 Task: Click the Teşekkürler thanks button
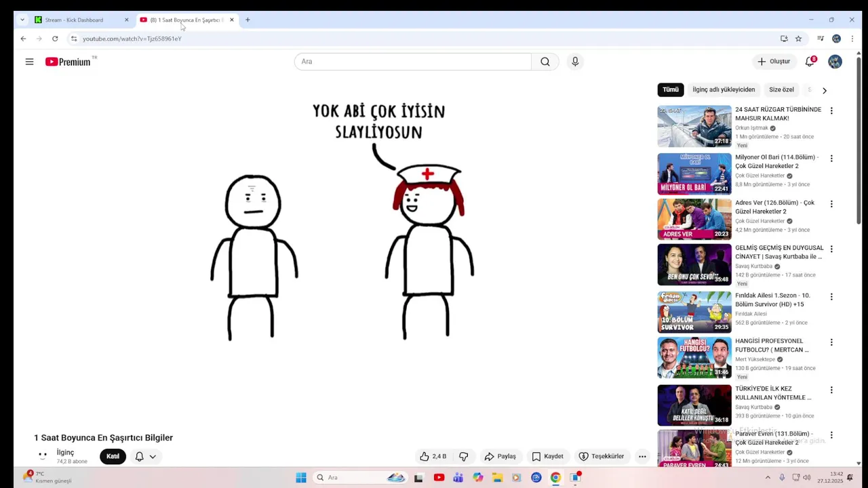pyautogui.click(x=601, y=456)
